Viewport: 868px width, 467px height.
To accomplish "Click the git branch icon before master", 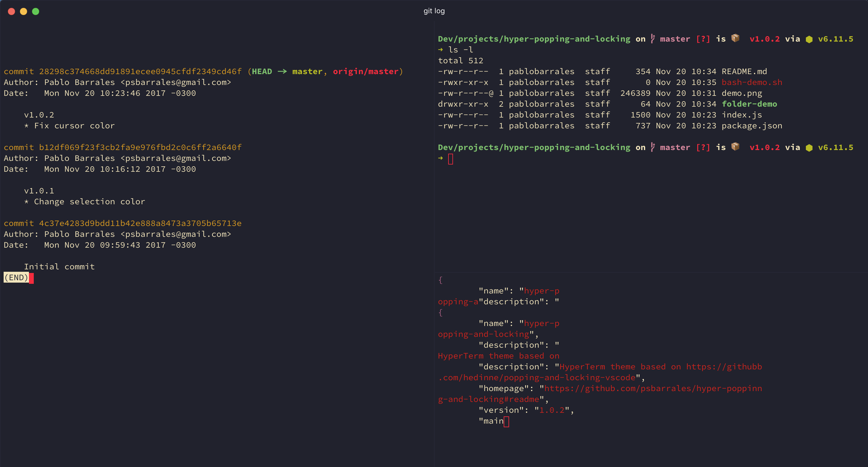I will pos(653,39).
